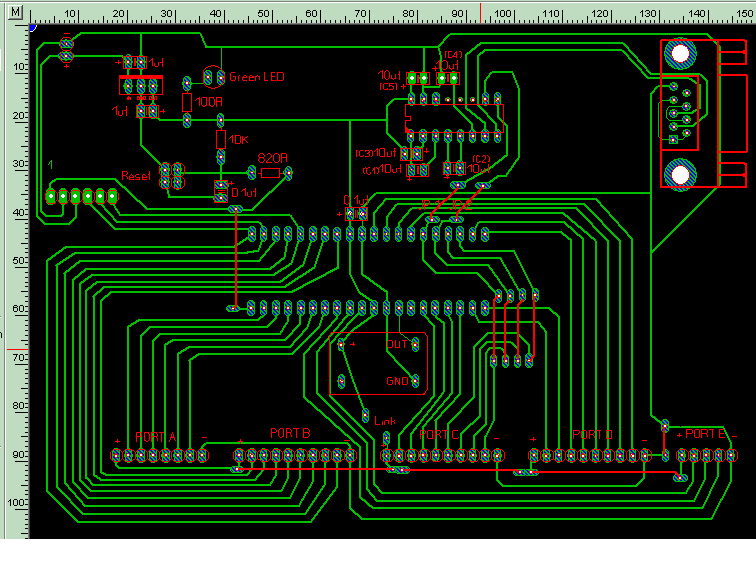Click the leftmost pad of the six-pin header
The width and height of the screenshot is (756, 566).
[51, 196]
